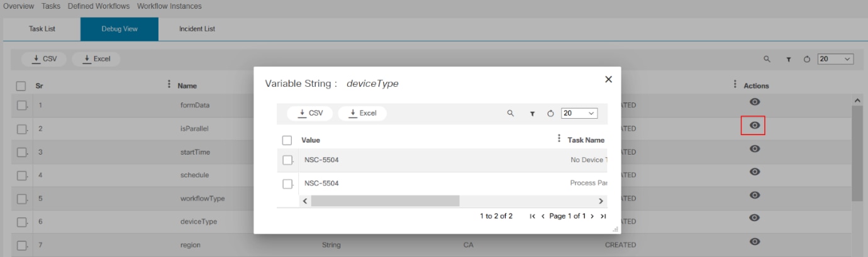
Task: Open the Name column options menu
Action: (169, 85)
